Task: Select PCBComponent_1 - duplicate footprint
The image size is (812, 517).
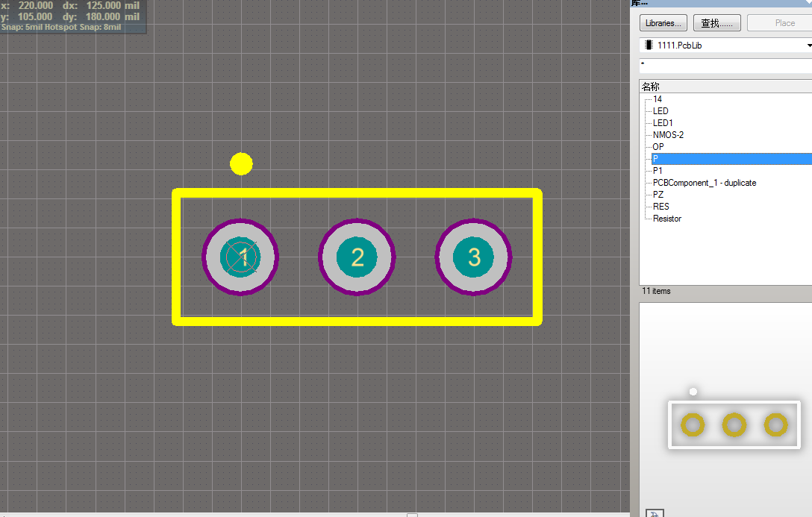Action: point(705,183)
